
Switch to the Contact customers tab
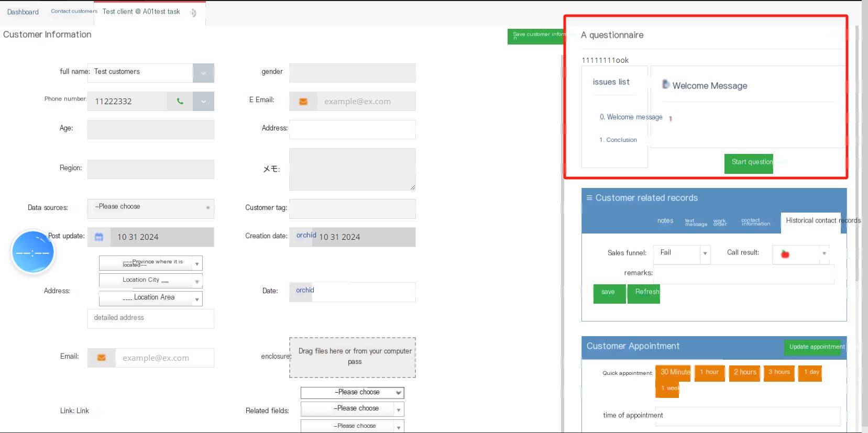(74, 11)
